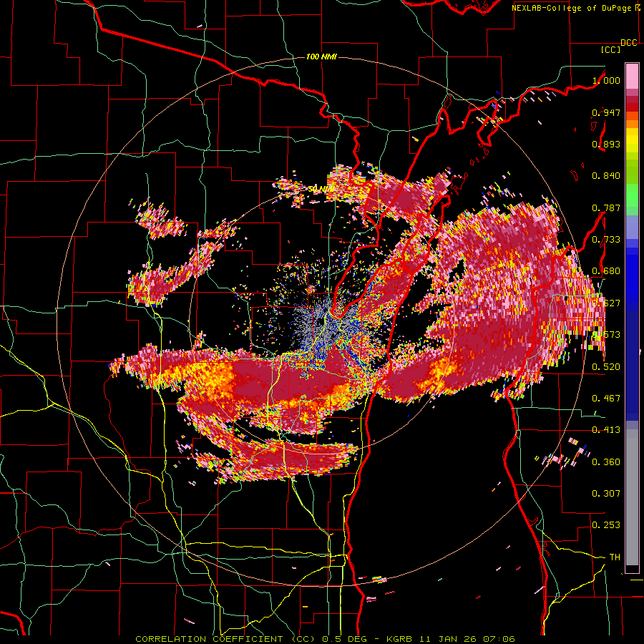644x644 pixels.
Task: Select the 0.413 scale label
Action: click(x=606, y=430)
